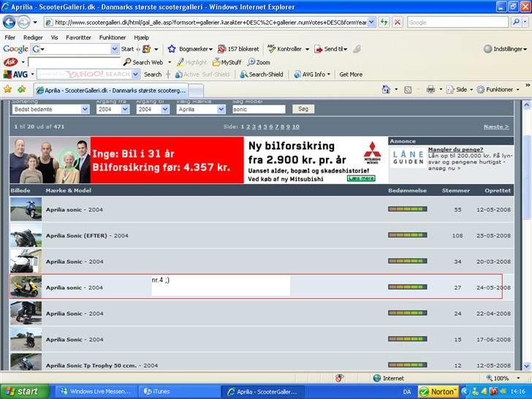The height and width of the screenshot is (399, 532).
Task: Open the AVG Info dropdown
Action: (311, 74)
